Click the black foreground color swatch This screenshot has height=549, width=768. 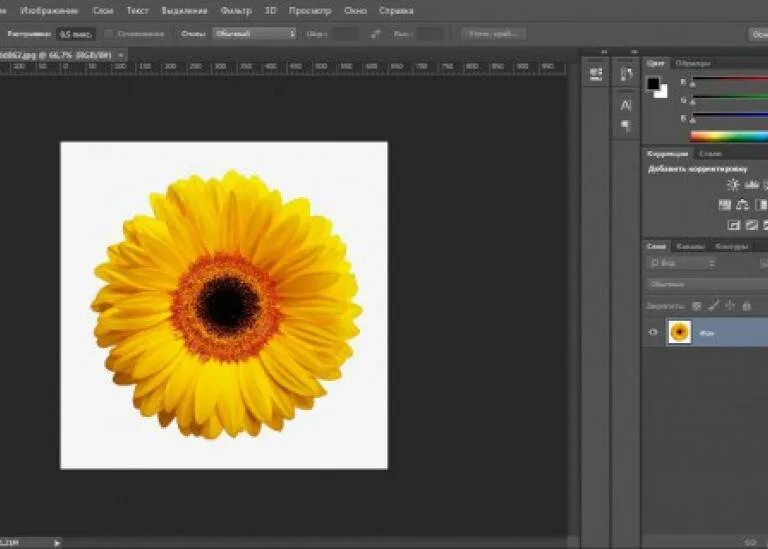coord(652,83)
